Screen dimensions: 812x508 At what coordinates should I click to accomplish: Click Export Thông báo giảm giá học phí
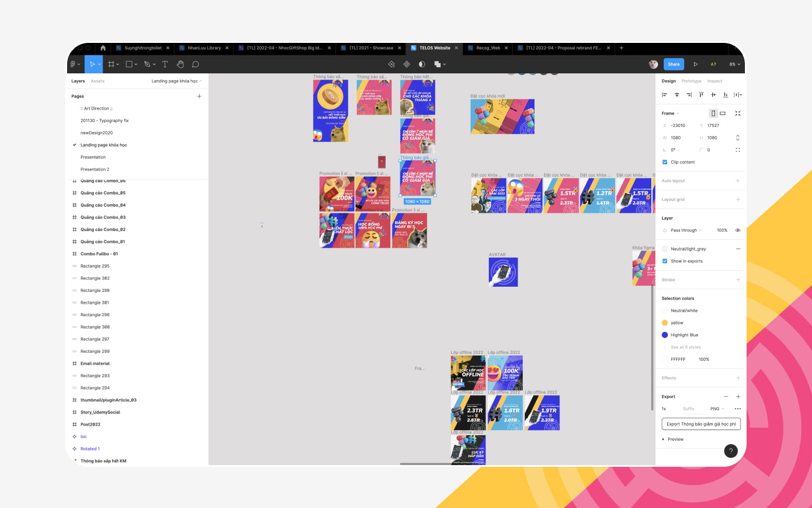point(701,424)
